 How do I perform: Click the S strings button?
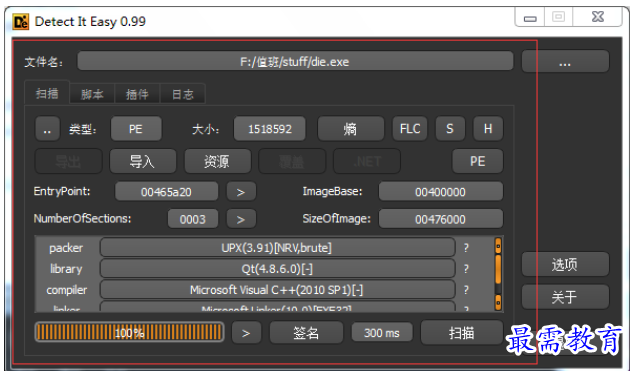pos(450,129)
